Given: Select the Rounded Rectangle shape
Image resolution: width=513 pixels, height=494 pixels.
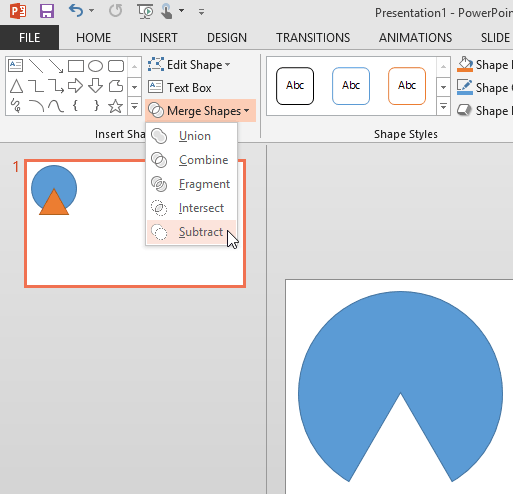Looking at the screenshot, I should click(116, 66).
